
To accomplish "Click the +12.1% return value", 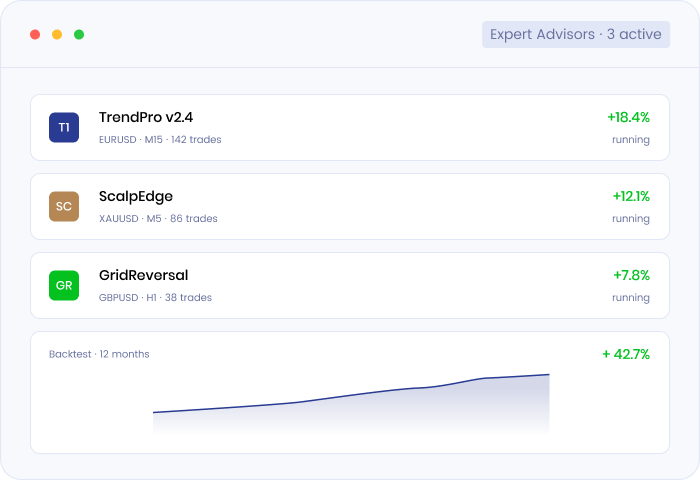I will [x=631, y=196].
